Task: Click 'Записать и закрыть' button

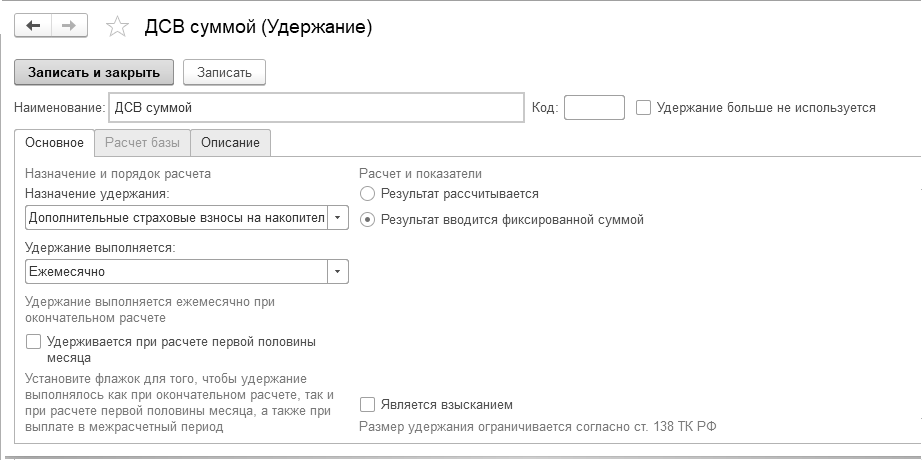Action: (94, 72)
